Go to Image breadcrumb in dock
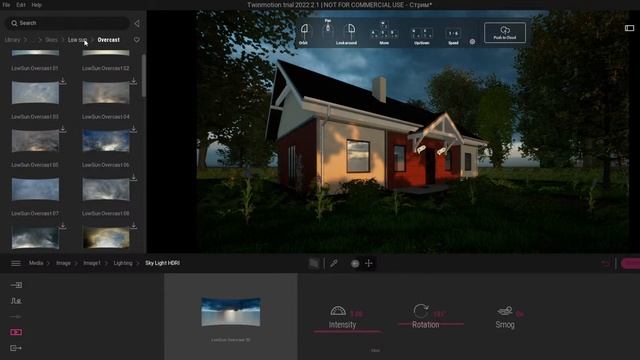This screenshot has width=640, height=360. point(63,263)
